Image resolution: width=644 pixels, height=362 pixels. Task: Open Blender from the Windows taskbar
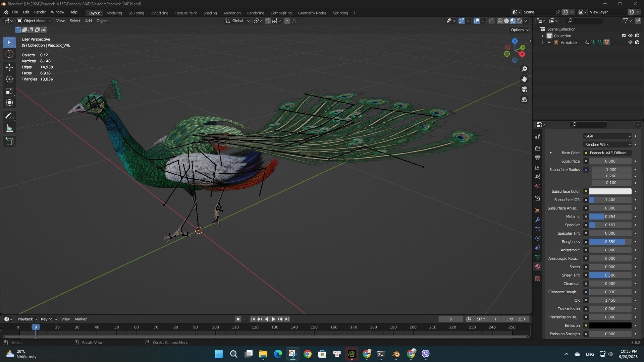click(396, 354)
